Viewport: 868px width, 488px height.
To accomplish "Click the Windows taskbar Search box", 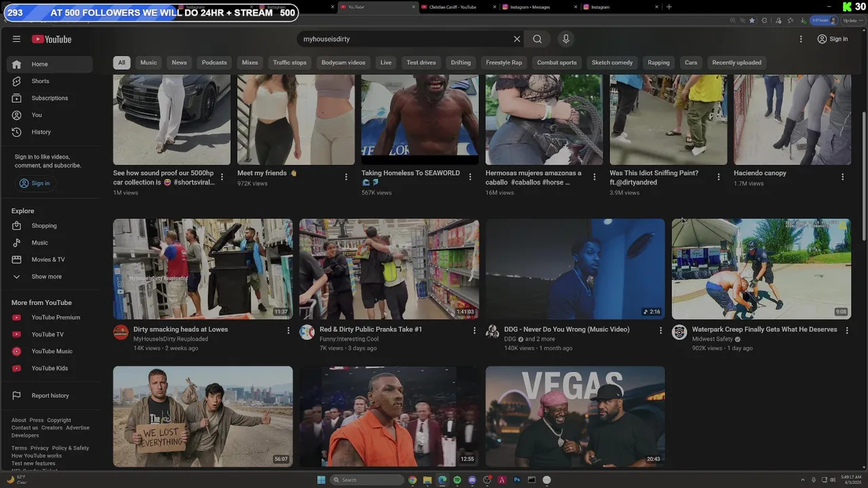I will 368,480.
